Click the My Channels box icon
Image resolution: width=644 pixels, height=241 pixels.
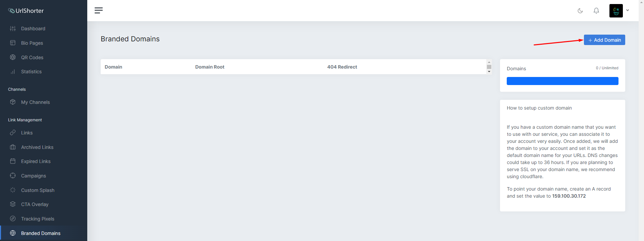tap(13, 102)
